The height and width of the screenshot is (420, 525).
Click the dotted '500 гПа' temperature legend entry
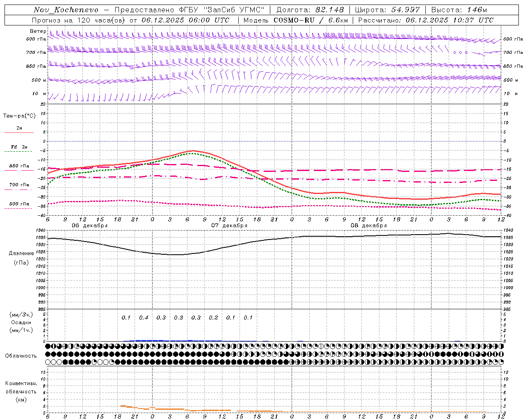[19, 205]
